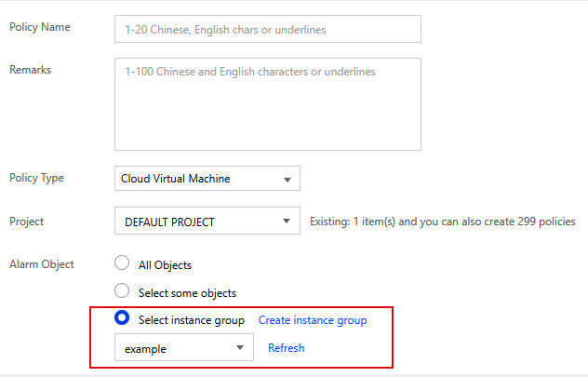Expand the example instance group arrow

click(x=240, y=348)
